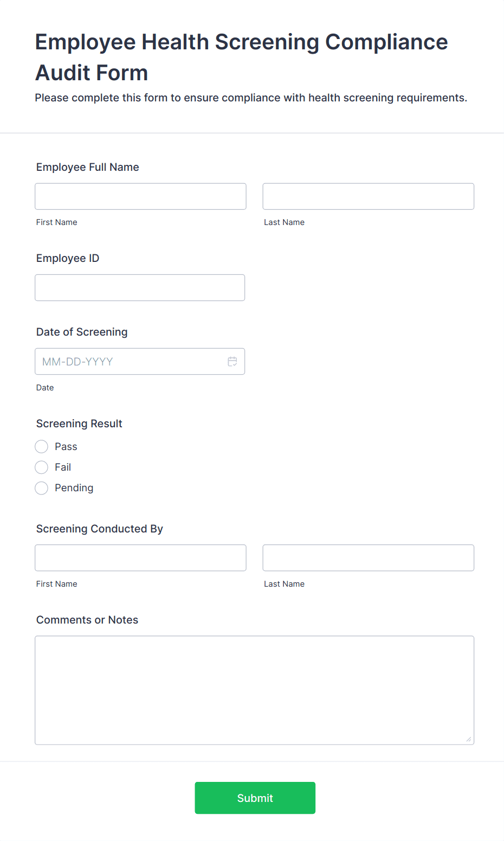The width and height of the screenshot is (504, 841).
Task: Click the Screening Conducted By label
Action: (x=100, y=529)
